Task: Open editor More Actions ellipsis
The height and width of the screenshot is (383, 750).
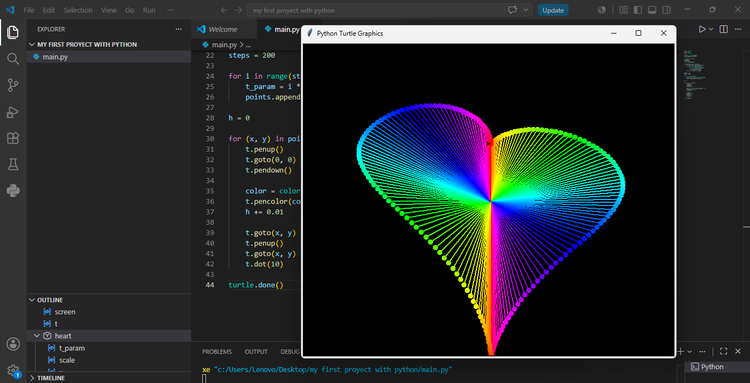Action: click(739, 29)
